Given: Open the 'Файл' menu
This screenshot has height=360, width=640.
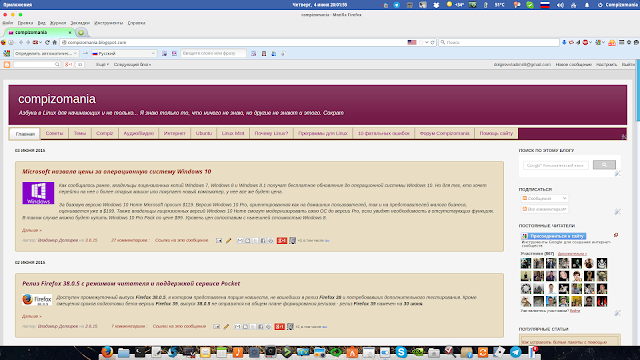Looking at the screenshot, I should point(7,23).
